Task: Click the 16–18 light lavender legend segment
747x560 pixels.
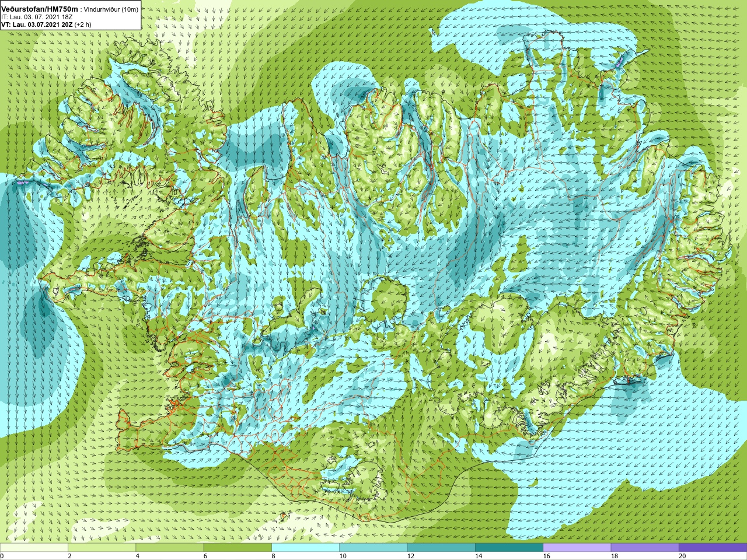Action: point(577,548)
